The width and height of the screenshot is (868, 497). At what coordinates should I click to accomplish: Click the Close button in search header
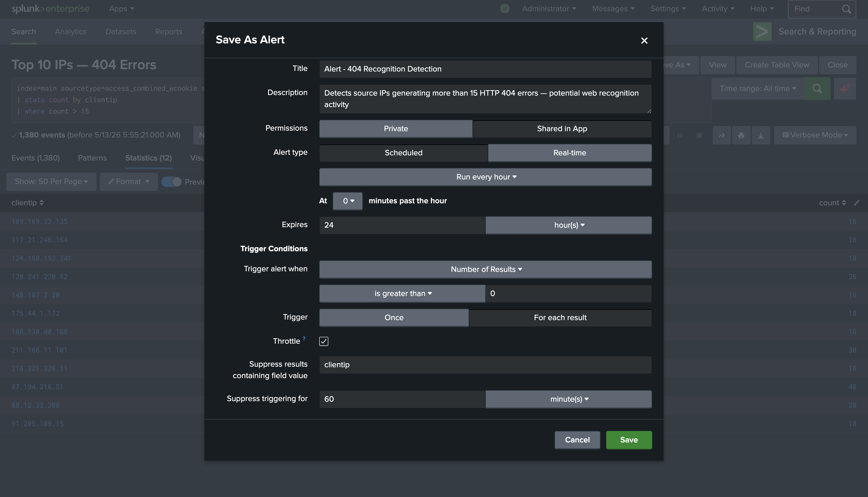[x=837, y=65]
